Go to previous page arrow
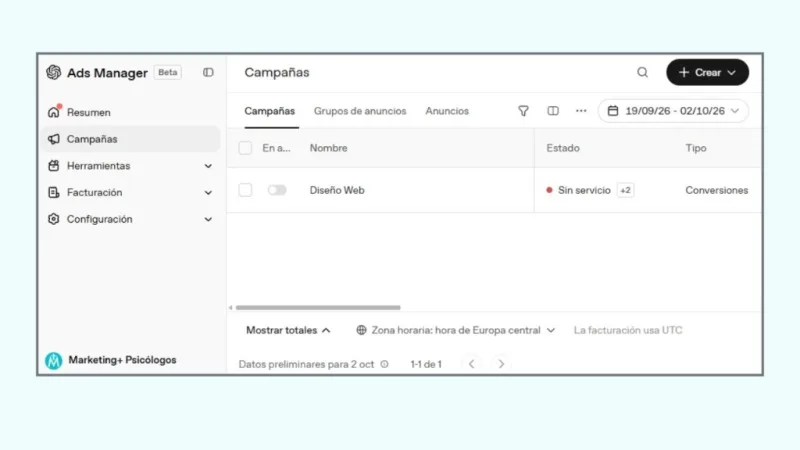The height and width of the screenshot is (450, 800). pyautogui.click(x=471, y=364)
